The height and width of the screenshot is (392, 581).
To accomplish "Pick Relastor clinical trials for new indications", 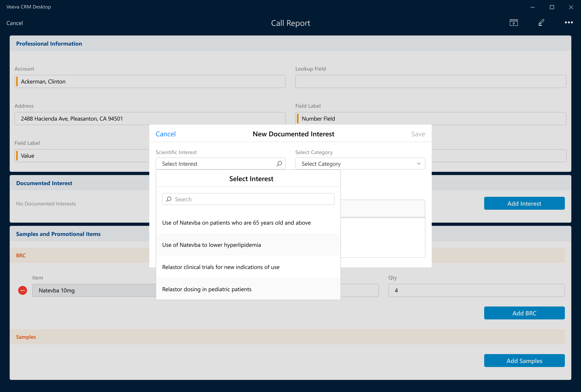I will [220, 267].
